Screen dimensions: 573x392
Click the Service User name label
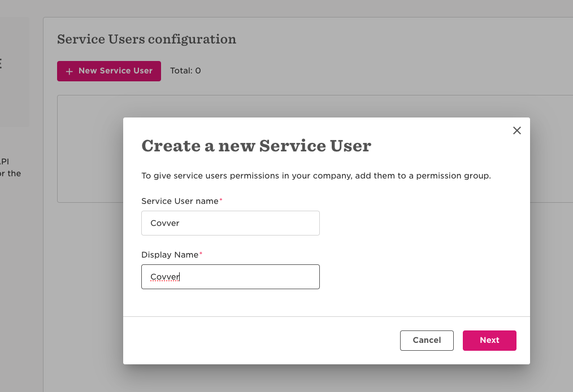pos(180,201)
